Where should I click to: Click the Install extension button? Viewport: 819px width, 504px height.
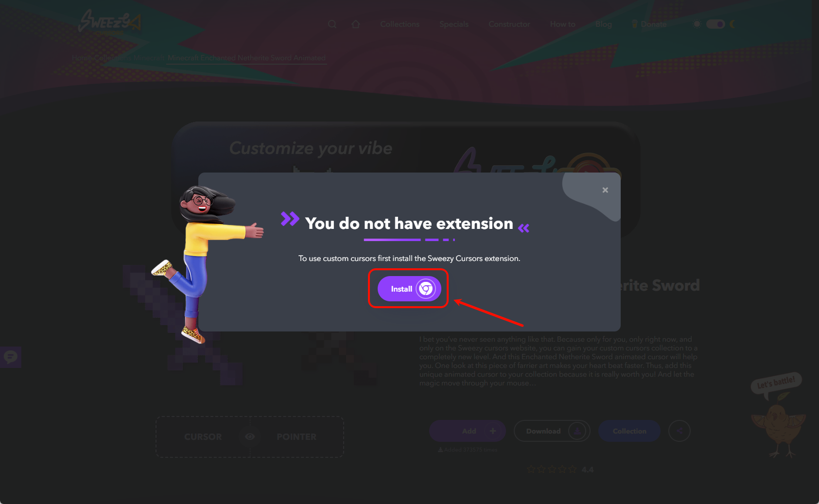coord(409,289)
